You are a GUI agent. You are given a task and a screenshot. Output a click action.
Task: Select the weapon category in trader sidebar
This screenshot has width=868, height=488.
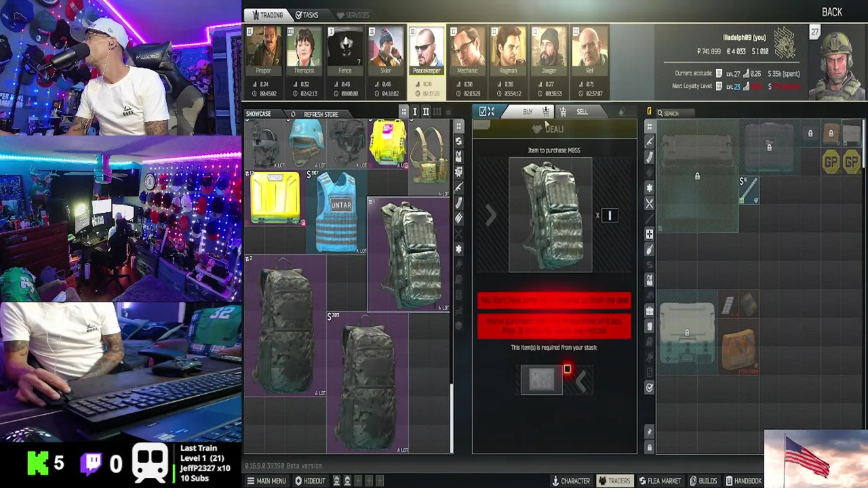coord(458,187)
